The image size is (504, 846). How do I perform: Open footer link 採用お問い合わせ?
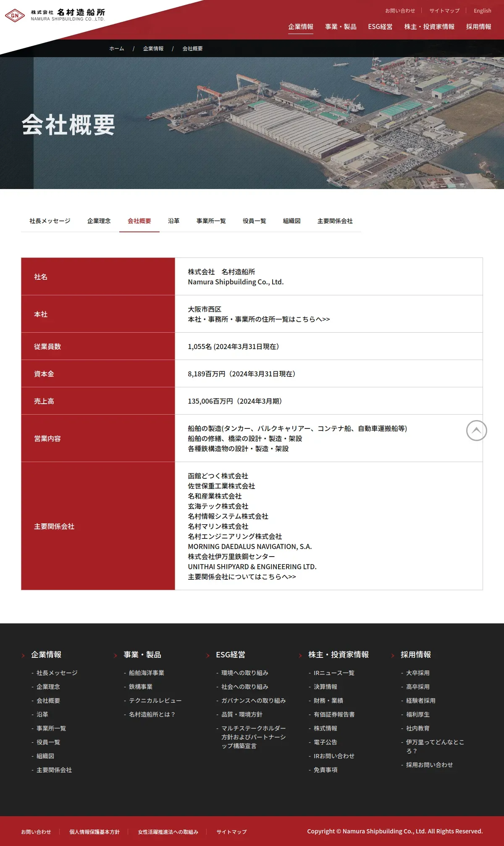click(x=430, y=765)
